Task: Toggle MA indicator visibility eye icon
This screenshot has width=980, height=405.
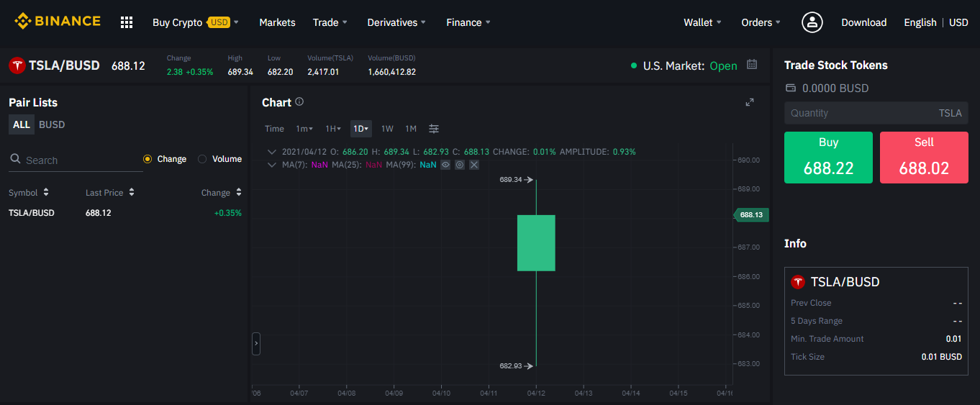Action: click(x=445, y=165)
